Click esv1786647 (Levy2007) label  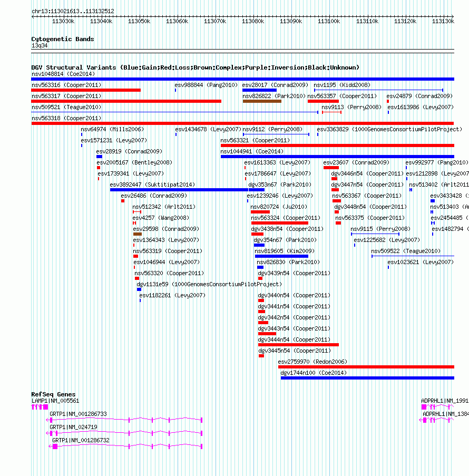click(x=278, y=173)
